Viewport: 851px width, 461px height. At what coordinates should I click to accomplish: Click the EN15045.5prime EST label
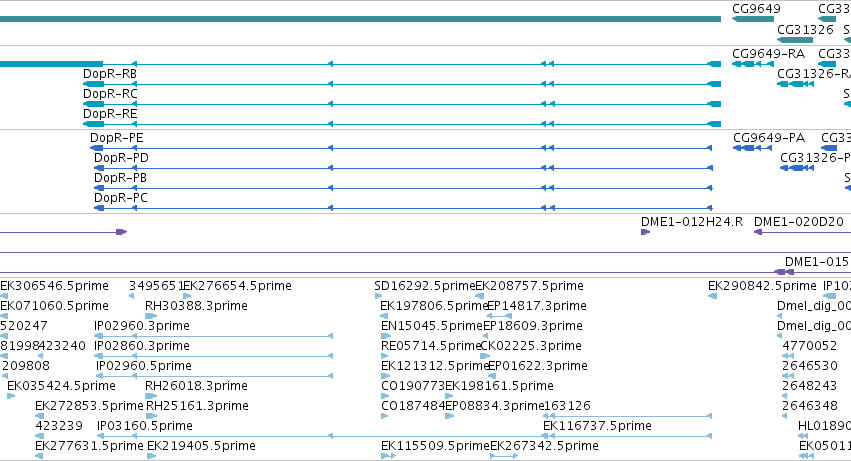pyautogui.click(x=432, y=326)
